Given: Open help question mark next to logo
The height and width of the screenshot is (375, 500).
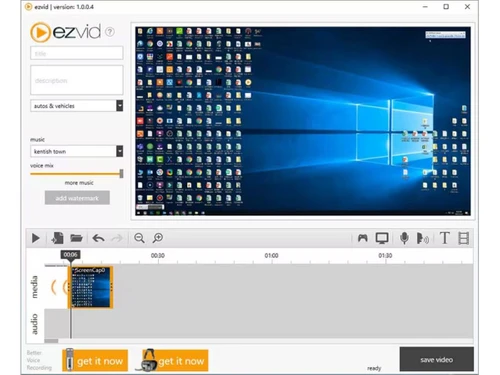Looking at the screenshot, I should [110, 32].
